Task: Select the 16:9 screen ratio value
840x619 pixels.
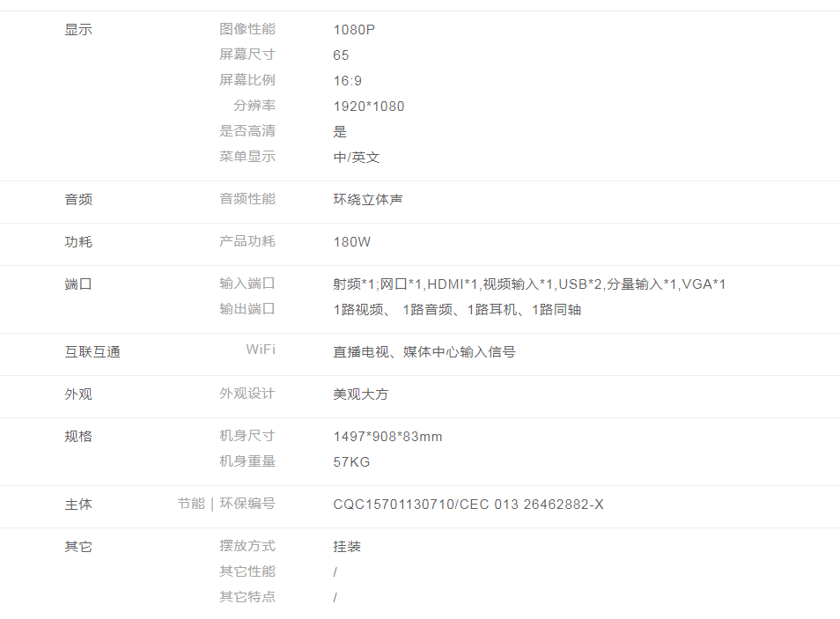Action: (x=347, y=81)
